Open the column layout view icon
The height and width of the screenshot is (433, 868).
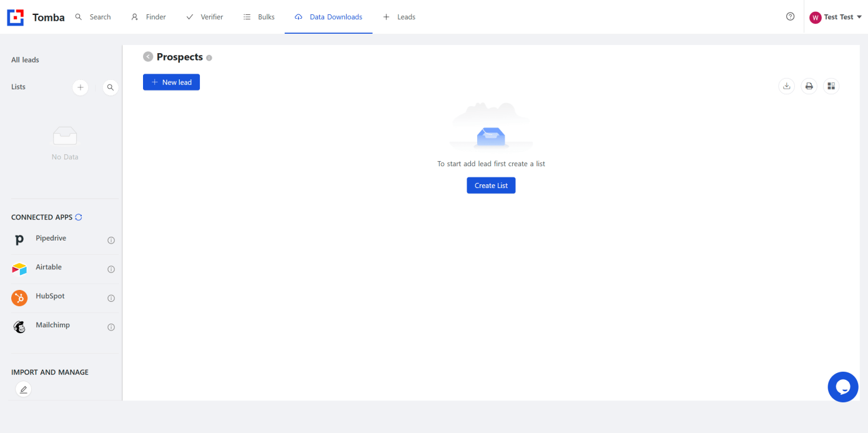click(x=831, y=86)
